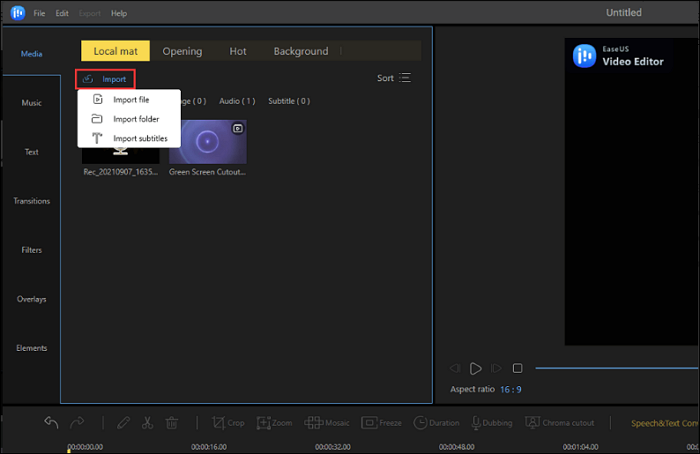Select the Green Screen Cutout thumbnail
The image size is (700, 454).
(208, 142)
